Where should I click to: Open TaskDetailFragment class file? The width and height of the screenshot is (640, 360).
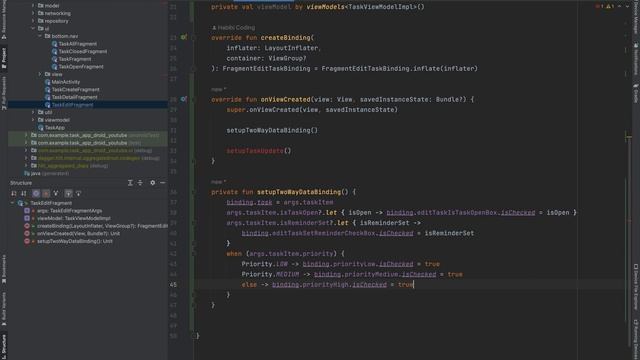(74, 97)
